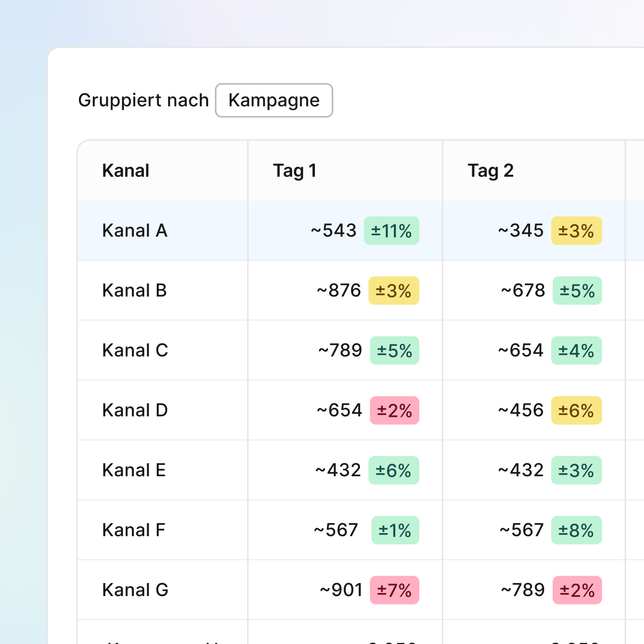Select the Kanal E row label
Viewport: 644px width, 644px height.
click(x=134, y=470)
